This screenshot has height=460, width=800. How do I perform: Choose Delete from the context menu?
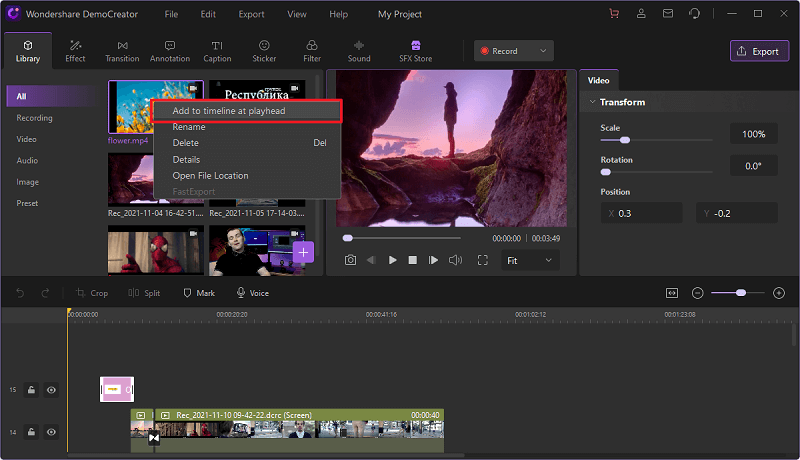[x=247, y=143]
